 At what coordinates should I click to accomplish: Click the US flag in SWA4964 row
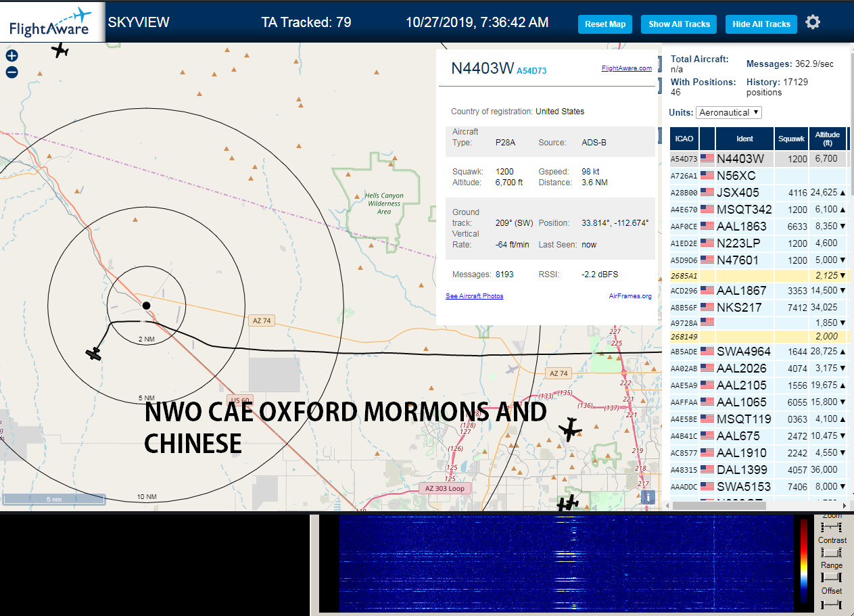tap(707, 352)
